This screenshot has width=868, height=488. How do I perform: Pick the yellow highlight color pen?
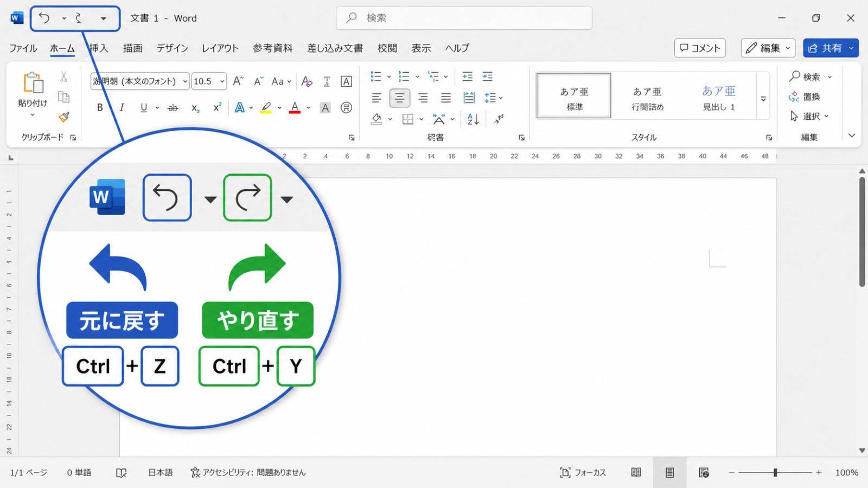pos(266,107)
